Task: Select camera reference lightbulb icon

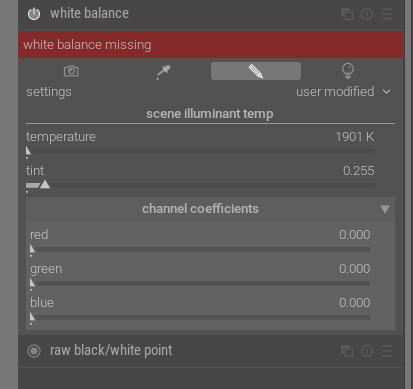Action: [x=348, y=71]
